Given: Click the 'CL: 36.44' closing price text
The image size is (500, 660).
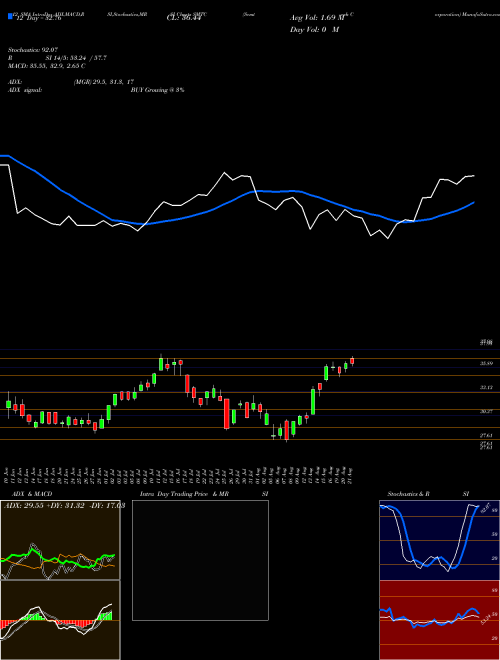Looking at the screenshot, I should pyautogui.click(x=183, y=18).
